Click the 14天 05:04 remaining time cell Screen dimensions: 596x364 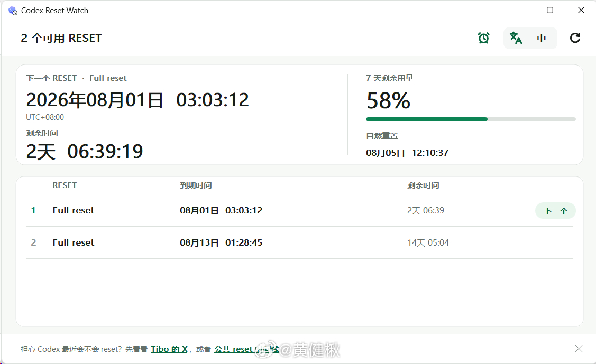point(428,242)
